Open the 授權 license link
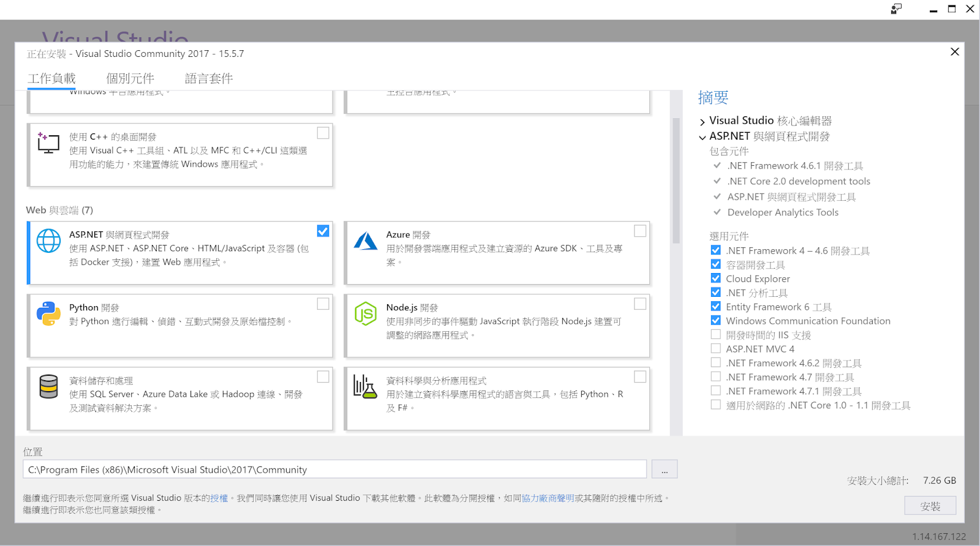The height and width of the screenshot is (546, 980). coord(219,498)
